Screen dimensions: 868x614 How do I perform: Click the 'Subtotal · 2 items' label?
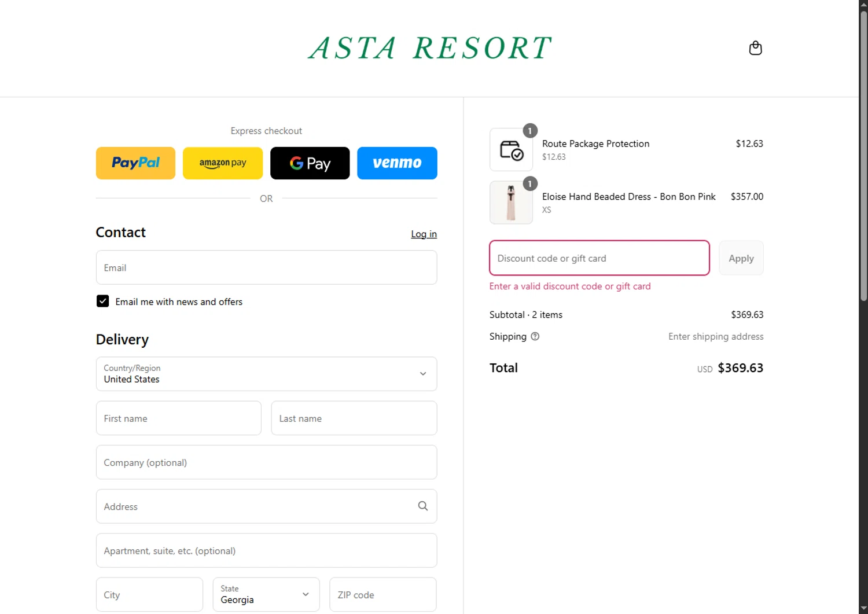(x=526, y=315)
